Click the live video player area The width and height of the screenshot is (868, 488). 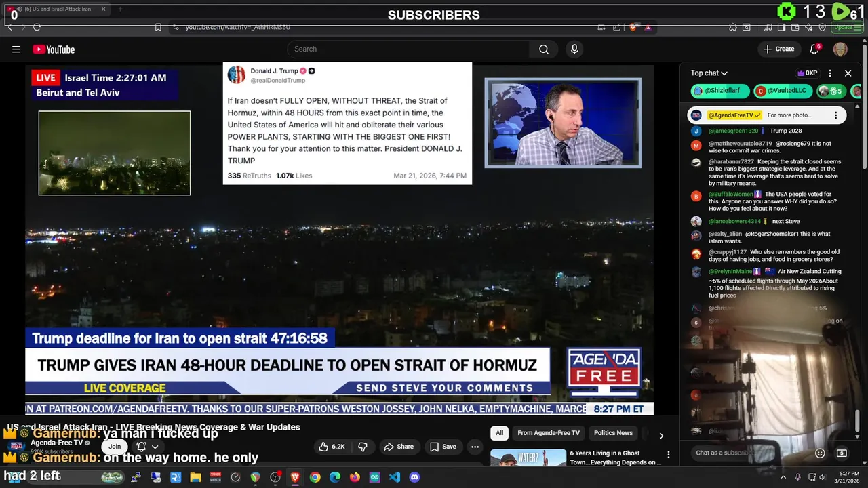339,240
